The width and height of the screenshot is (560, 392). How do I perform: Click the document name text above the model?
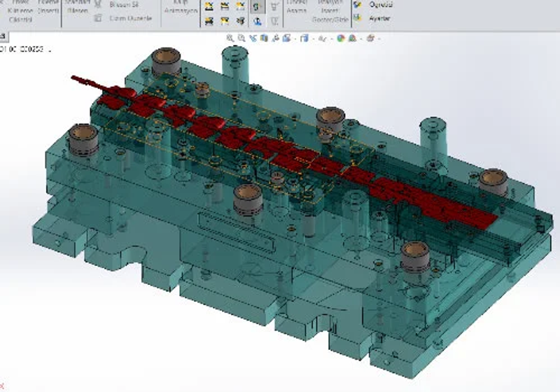[x=25, y=49]
